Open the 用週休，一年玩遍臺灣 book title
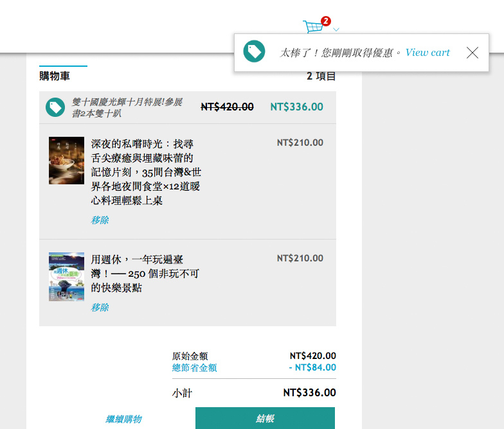This screenshot has width=504, height=429. tap(145, 274)
